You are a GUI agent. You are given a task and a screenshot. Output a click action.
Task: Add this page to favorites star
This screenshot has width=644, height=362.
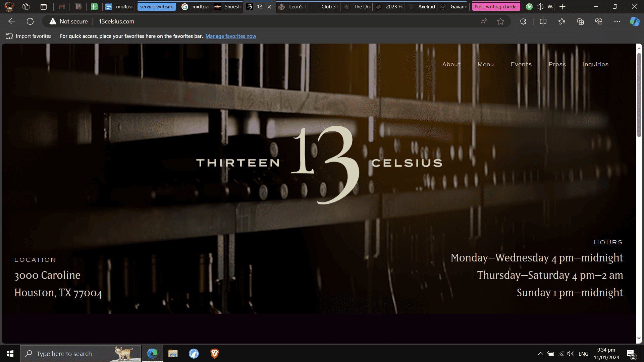pos(500,21)
